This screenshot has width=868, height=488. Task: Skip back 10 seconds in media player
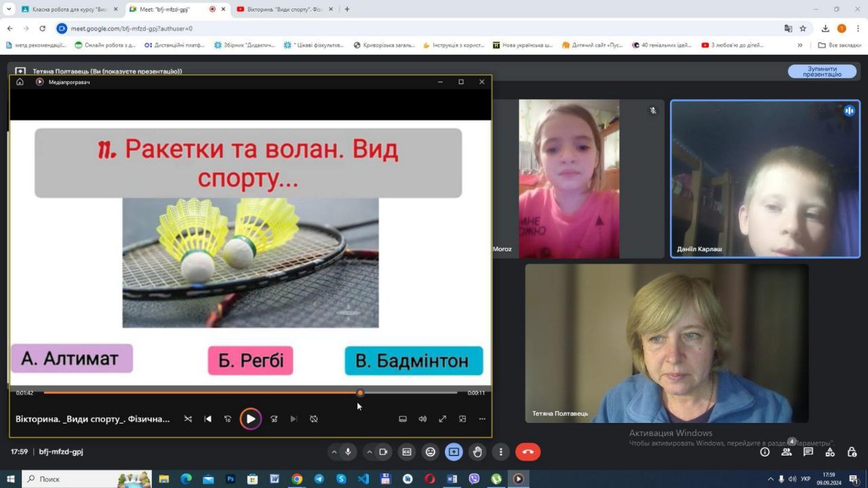(x=228, y=419)
